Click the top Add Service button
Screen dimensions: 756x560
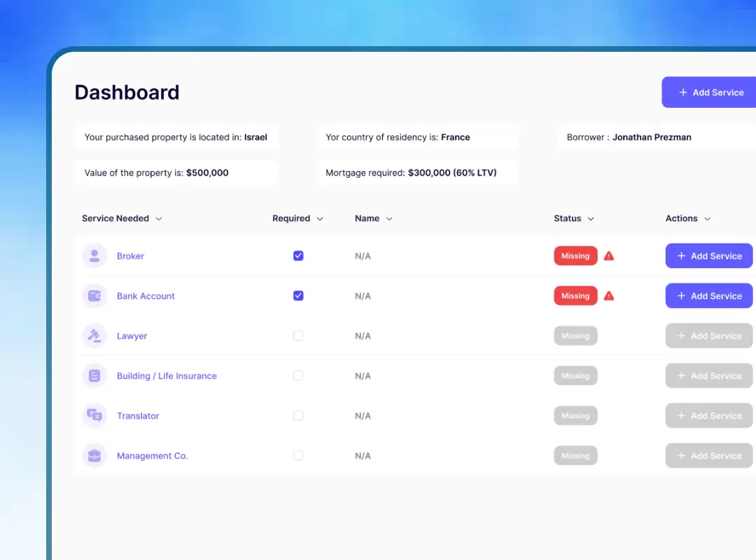714,92
